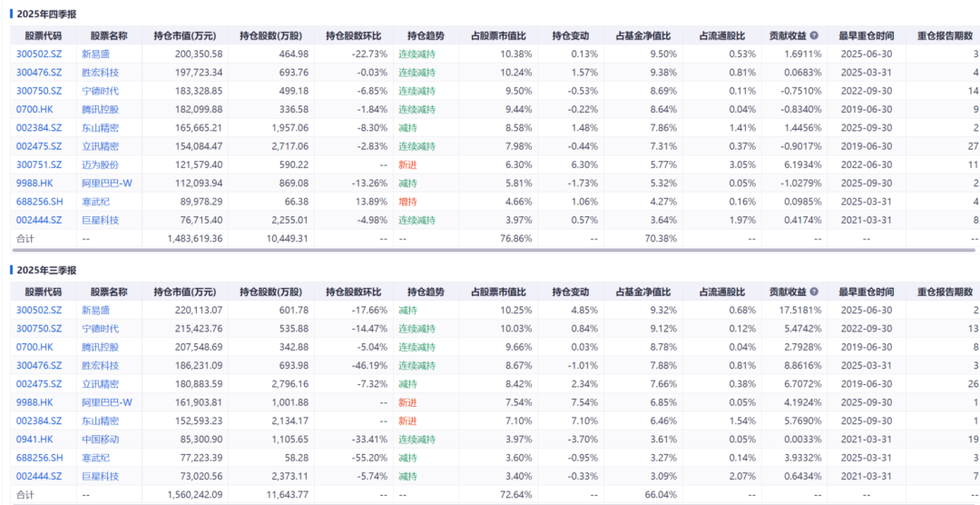Click the 2025年三季报 section title
Image resolution: width=980 pixels, height=505 pixels.
point(46,270)
